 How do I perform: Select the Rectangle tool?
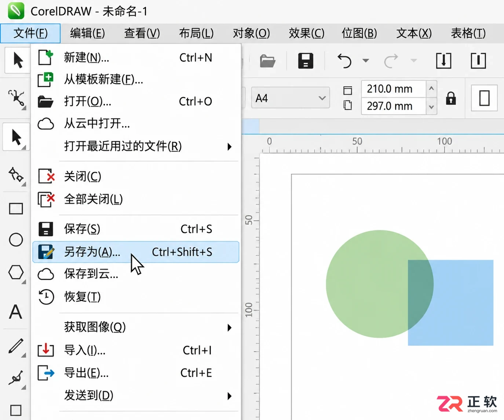(x=16, y=209)
